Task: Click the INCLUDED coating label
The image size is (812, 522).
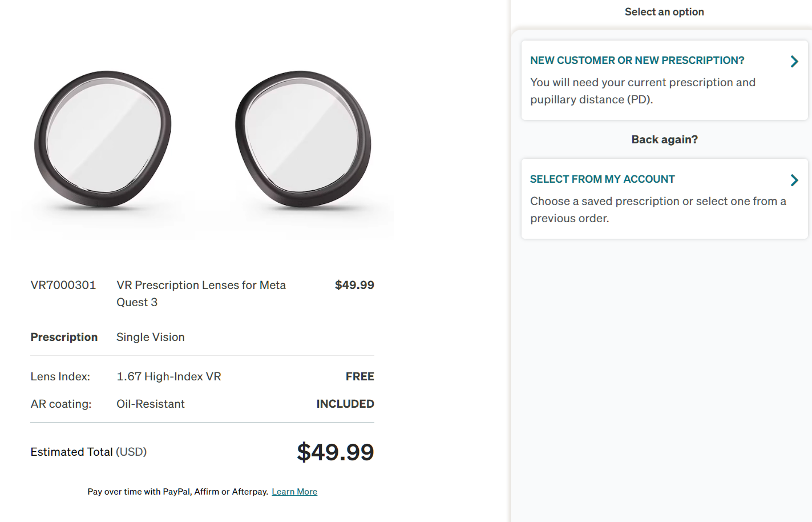Action: coord(345,404)
